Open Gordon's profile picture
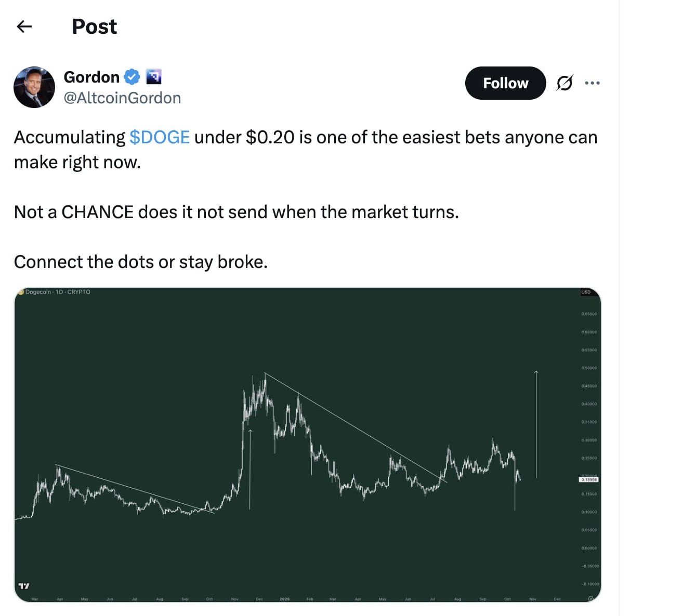 coord(34,87)
